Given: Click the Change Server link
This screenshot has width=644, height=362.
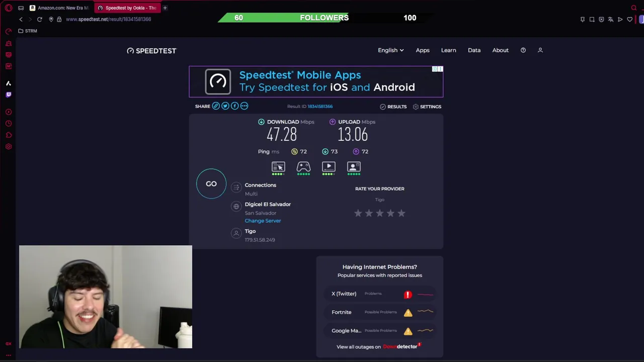Looking at the screenshot, I should tap(263, 221).
